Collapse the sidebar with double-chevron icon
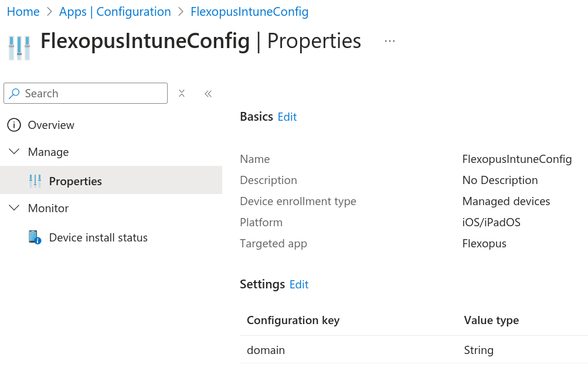Viewport: 588px width, 371px height. pos(208,93)
